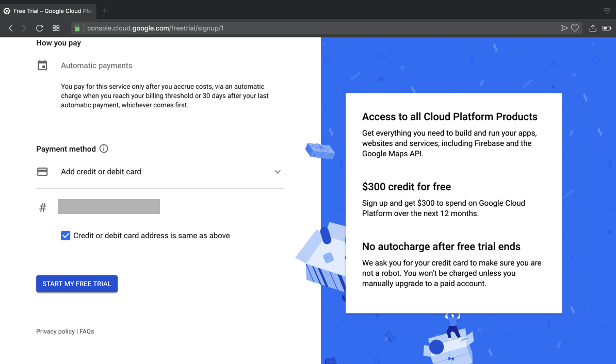Open a new tab with the plus button
Viewport: 616px width, 364px height.
[105, 10]
